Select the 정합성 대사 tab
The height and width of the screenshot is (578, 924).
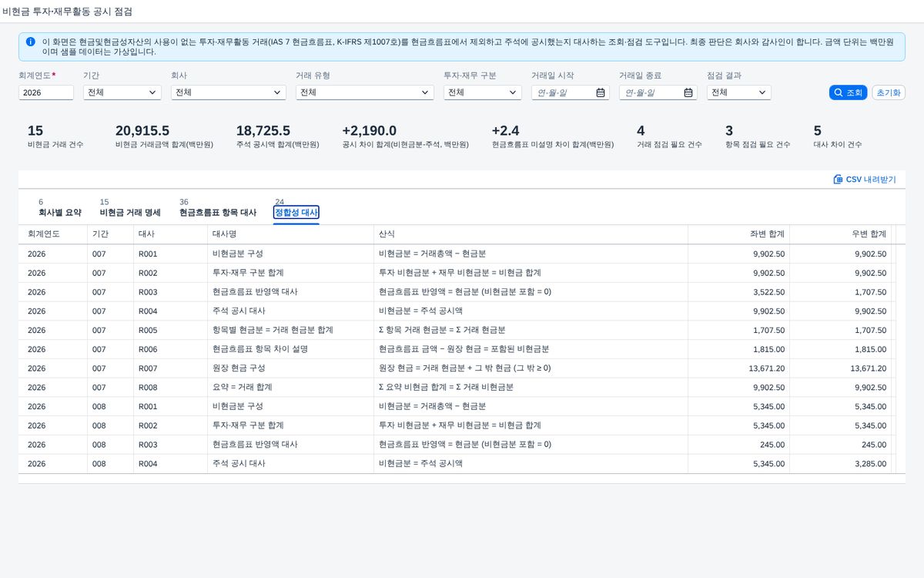tap(296, 212)
